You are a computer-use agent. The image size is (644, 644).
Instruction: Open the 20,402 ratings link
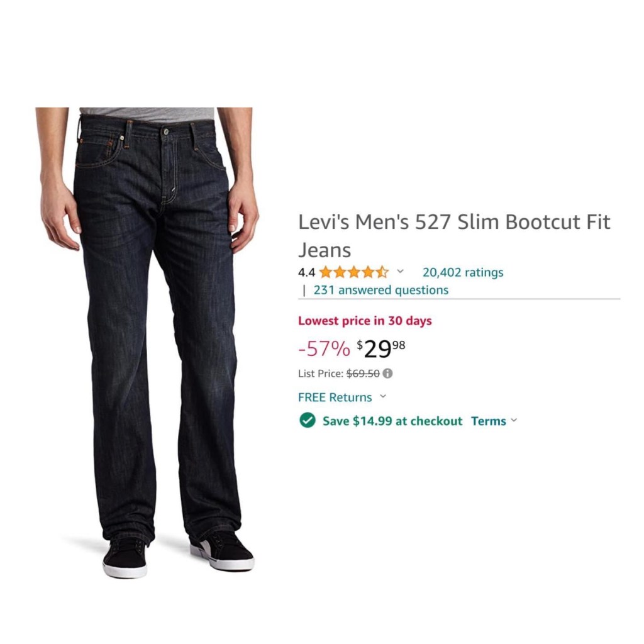(463, 272)
